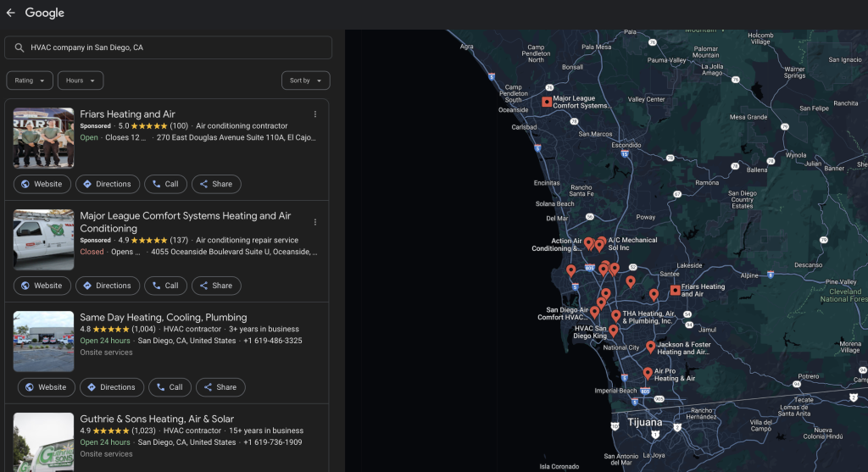Open the Rating filter dropdown
Image resolution: width=868 pixels, height=472 pixels.
tap(30, 81)
